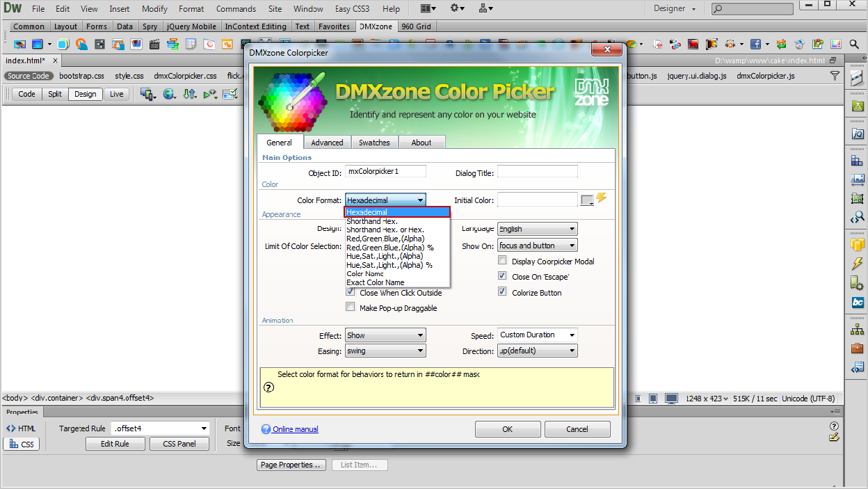Open the jQuery panel icon in sidebar
The width and height of the screenshot is (868, 489).
click(x=858, y=134)
